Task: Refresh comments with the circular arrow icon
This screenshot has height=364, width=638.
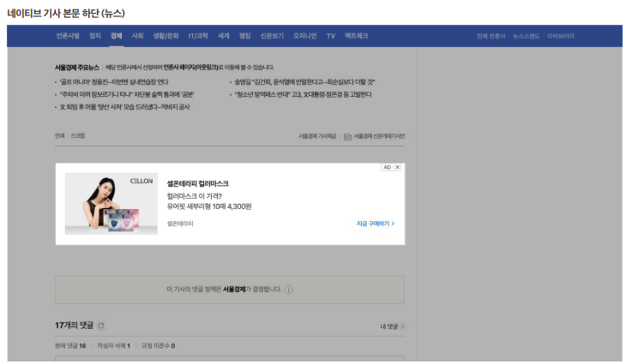Action: coord(101,325)
